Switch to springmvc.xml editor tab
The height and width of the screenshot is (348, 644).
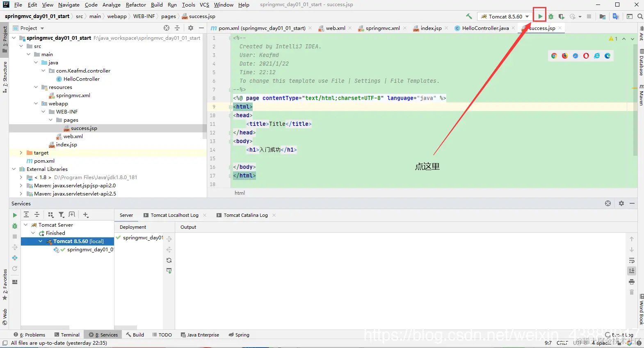tap(382, 28)
